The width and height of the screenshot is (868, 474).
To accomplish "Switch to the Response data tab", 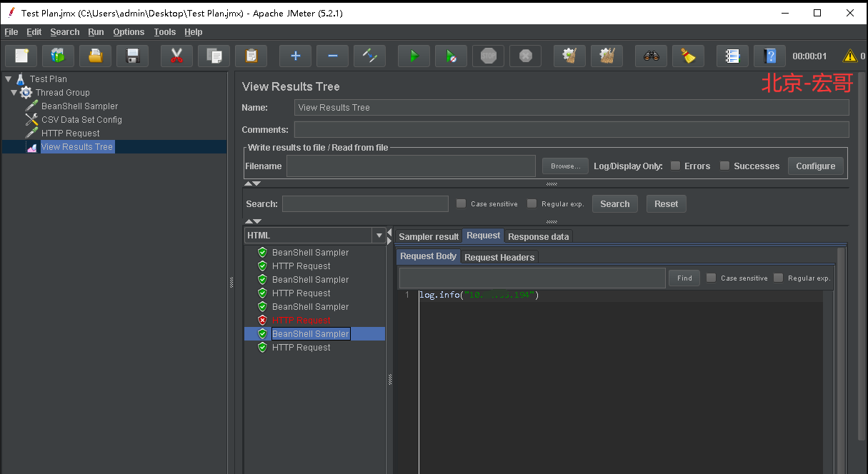I will tap(539, 236).
